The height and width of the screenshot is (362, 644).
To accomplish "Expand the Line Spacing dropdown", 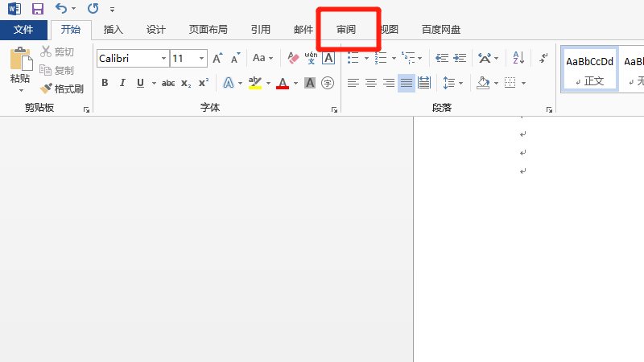I will pyautogui.click(x=462, y=83).
